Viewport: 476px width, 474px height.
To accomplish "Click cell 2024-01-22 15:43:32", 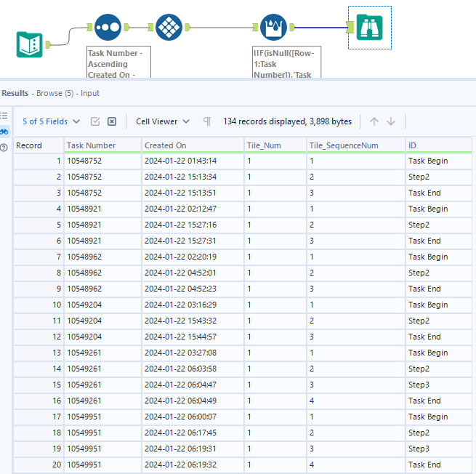I will coord(193,321).
